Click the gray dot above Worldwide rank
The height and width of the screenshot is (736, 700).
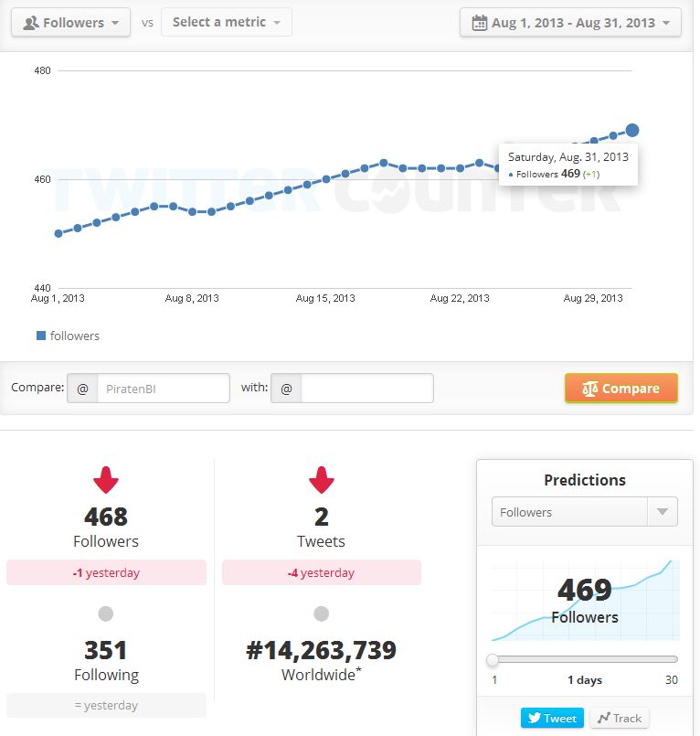pos(321,613)
